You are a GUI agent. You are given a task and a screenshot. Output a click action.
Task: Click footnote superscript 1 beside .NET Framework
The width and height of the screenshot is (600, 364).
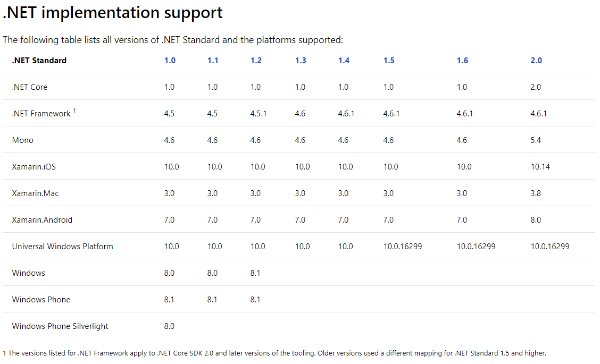coord(74,111)
